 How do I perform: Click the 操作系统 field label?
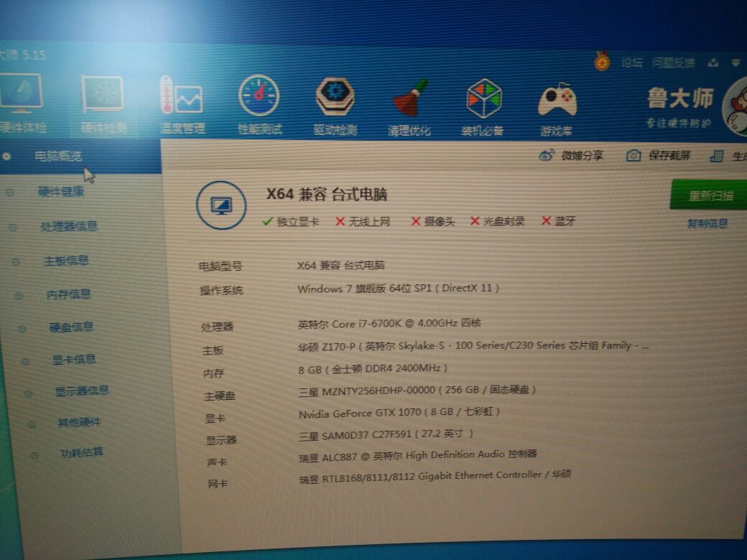click(221, 290)
